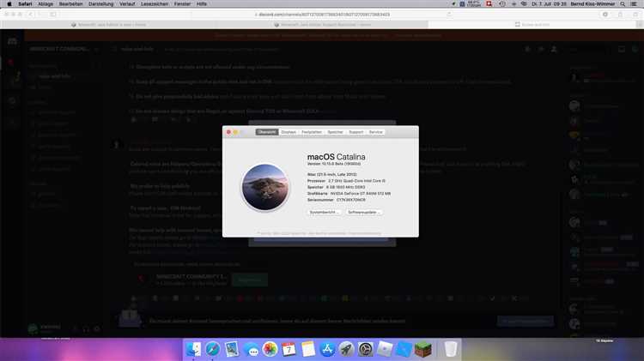Toggle Discord member list icon
The width and height of the screenshot is (644, 361).
tap(554, 49)
